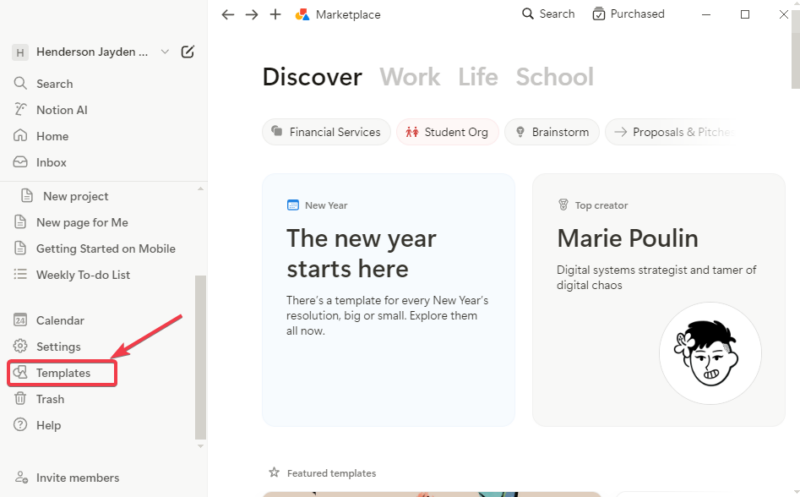The image size is (800, 497).
Task: Go to Home in sidebar
Action: coord(52,136)
